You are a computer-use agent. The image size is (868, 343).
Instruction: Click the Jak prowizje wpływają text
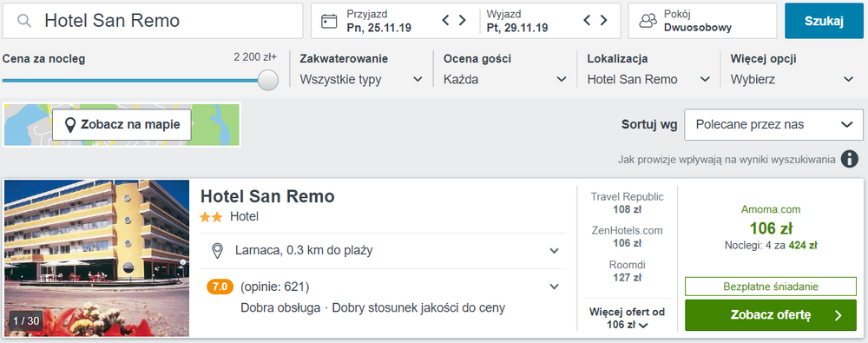coord(727,160)
